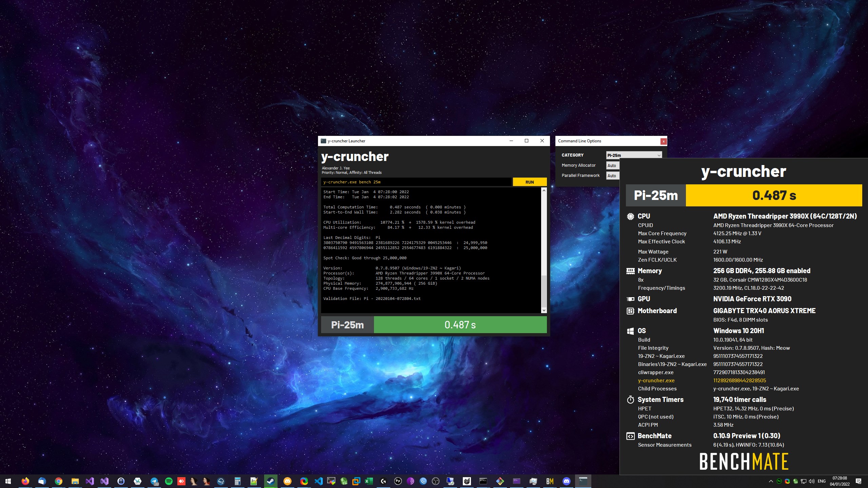Click '256 GB DDR4, 255.88 GB enabled' text
This screenshot has height=488, width=868.
[762, 271]
